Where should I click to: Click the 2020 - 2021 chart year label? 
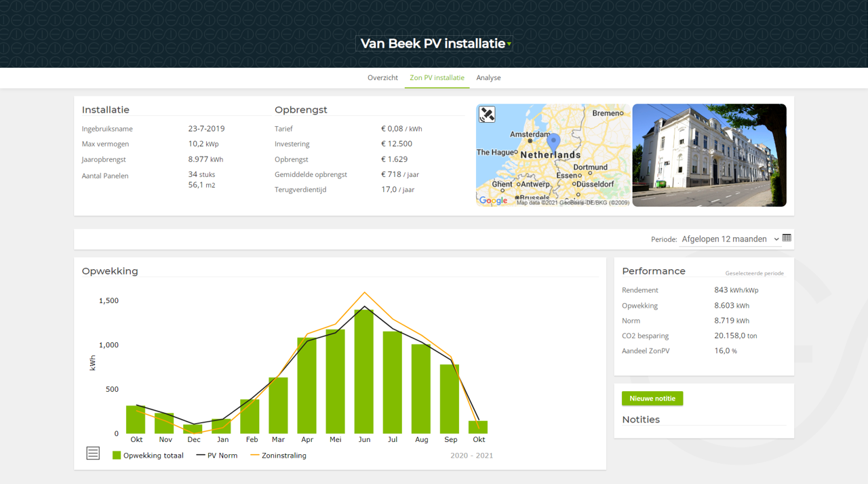[x=472, y=456]
